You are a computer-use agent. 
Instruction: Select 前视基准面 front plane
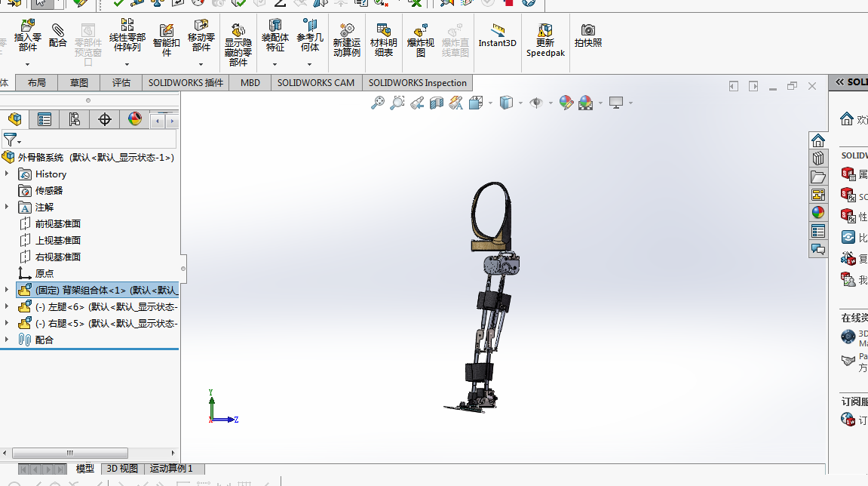tap(57, 224)
